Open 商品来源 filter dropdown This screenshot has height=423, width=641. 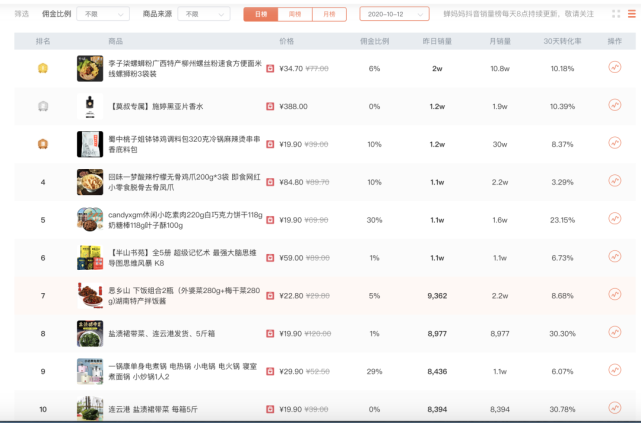coord(204,14)
